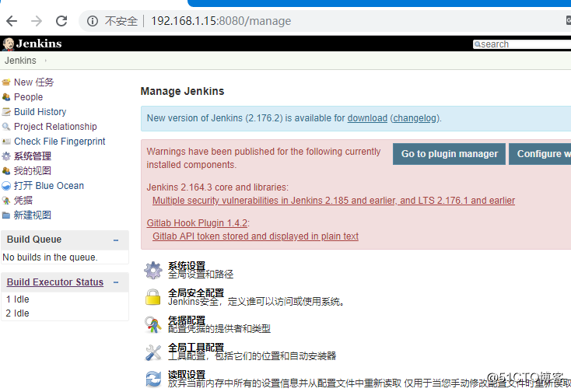Open 凭据 sidebar link
The image size is (571, 392).
[23, 200]
